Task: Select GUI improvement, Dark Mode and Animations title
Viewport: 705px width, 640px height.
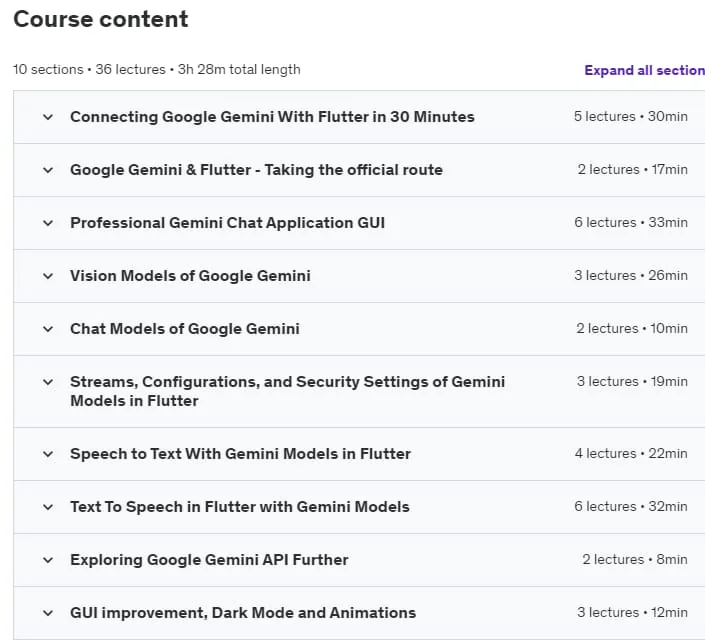Action: pyautogui.click(x=243, y=613)
